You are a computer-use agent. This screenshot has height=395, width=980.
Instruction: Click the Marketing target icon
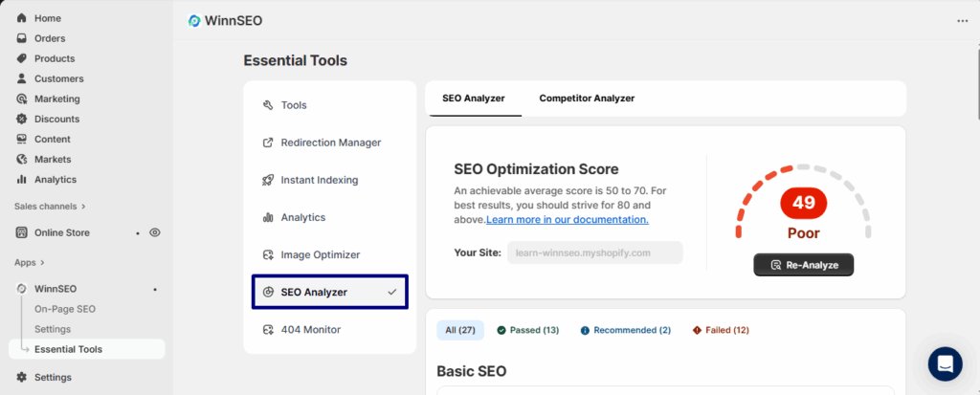22,99
